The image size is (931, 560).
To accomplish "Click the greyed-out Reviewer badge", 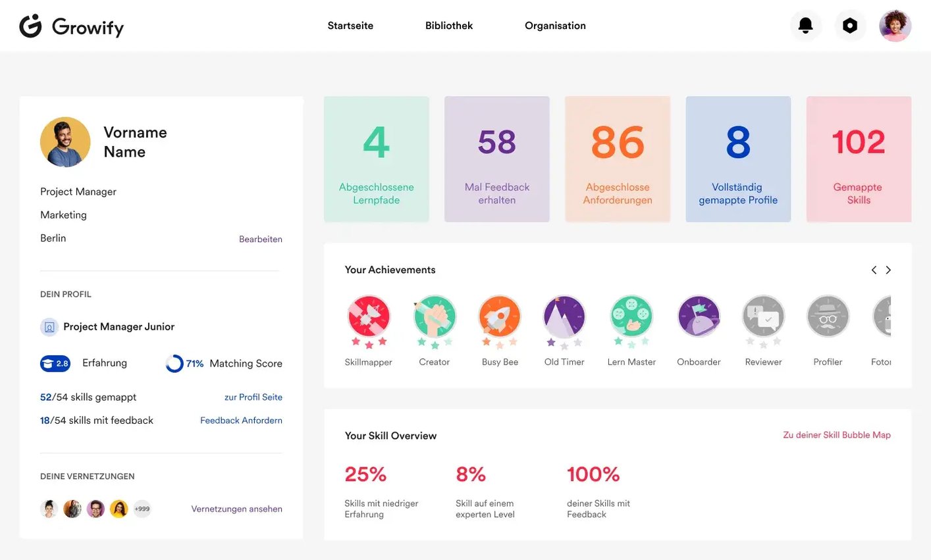I will coord(763,317).
